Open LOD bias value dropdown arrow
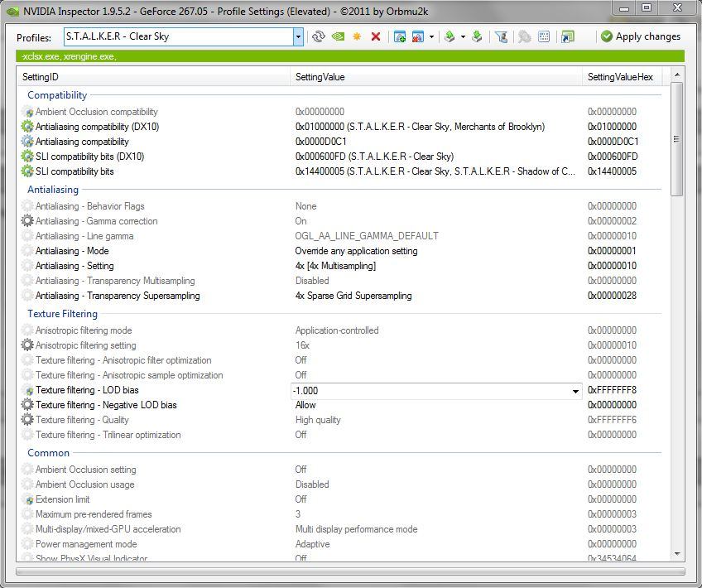This screenshot has height=588, width=702. (575, 391)
